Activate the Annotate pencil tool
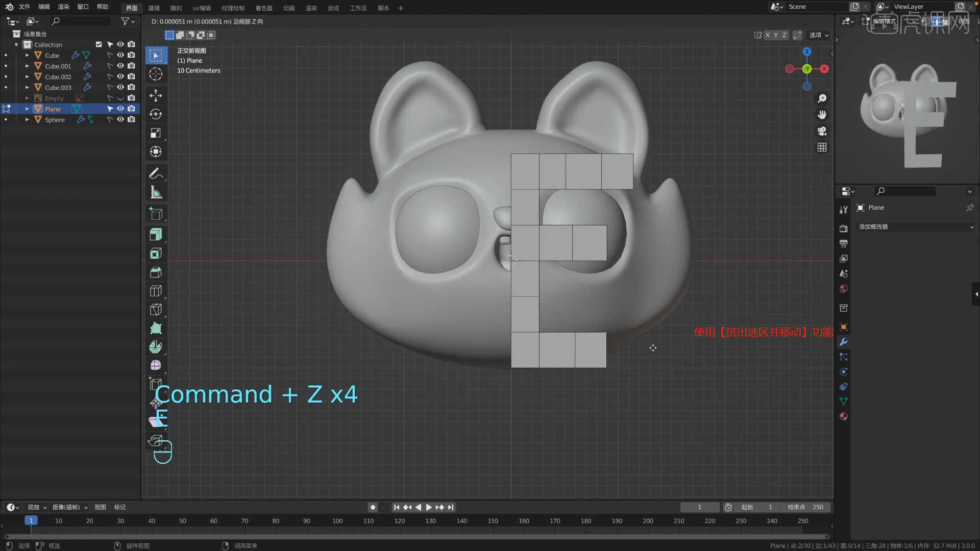This screenshot has height=551, width=980. point(156,173)
